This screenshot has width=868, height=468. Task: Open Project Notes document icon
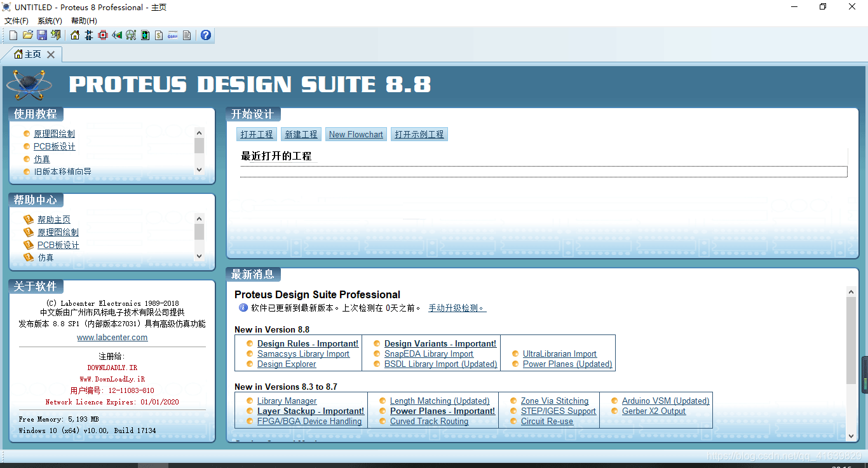[187, 35]
